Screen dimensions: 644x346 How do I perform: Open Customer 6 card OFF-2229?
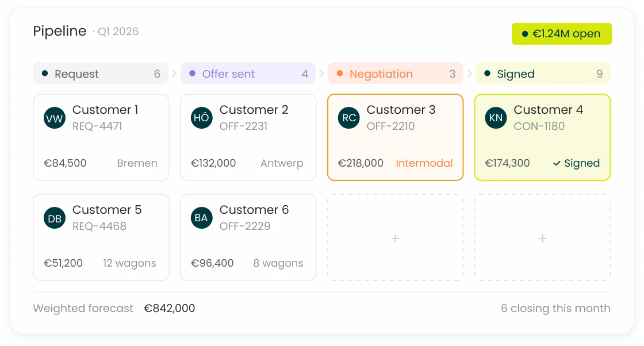[x=248, y=237]
